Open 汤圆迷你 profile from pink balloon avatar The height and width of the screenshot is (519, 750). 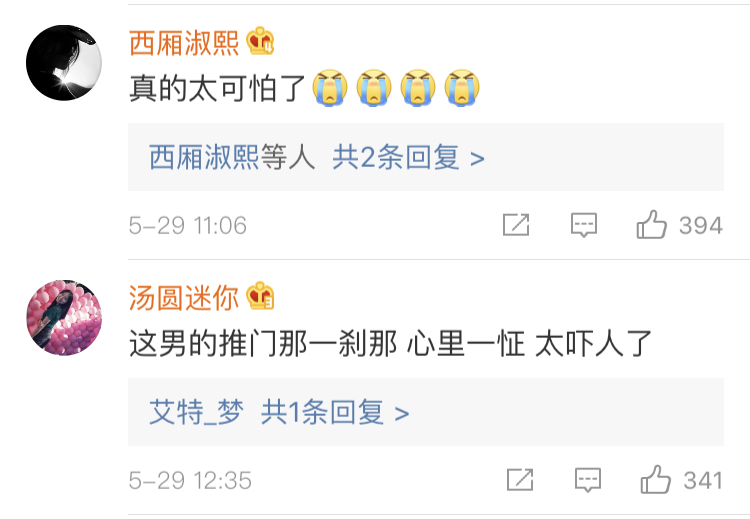pos(64,318)
